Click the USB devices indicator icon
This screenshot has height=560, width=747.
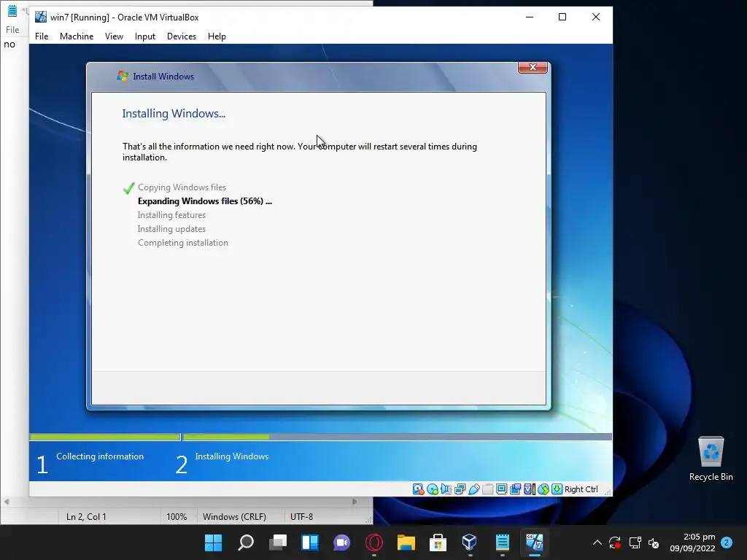pos(474,489)
